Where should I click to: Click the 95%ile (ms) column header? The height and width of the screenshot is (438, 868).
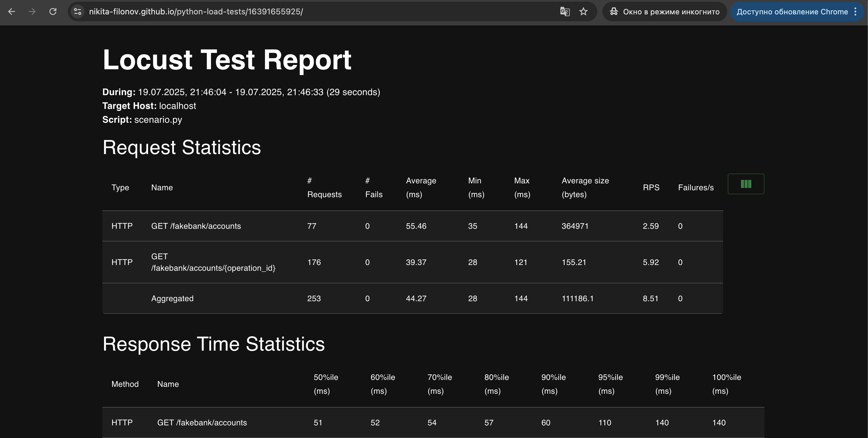(x=610, y=384)
